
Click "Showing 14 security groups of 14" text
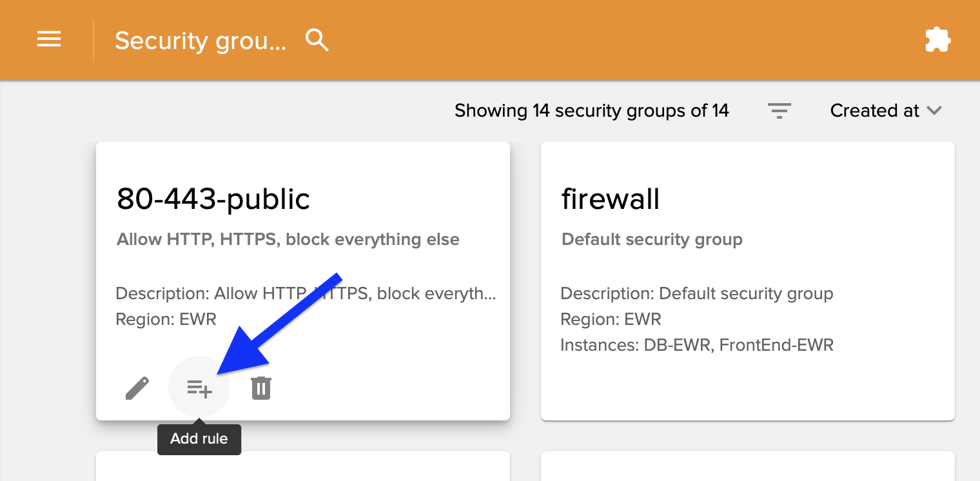(591, 111)
